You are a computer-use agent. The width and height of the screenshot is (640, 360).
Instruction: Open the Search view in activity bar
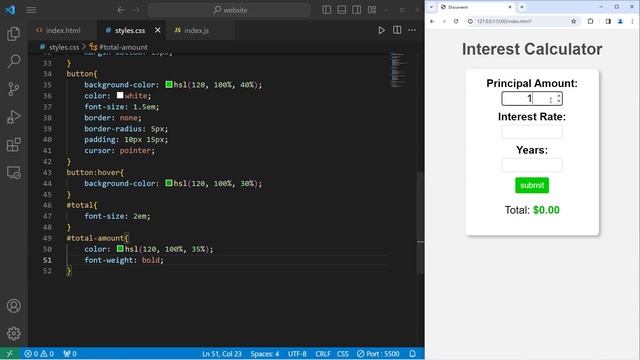click(13, 62)
